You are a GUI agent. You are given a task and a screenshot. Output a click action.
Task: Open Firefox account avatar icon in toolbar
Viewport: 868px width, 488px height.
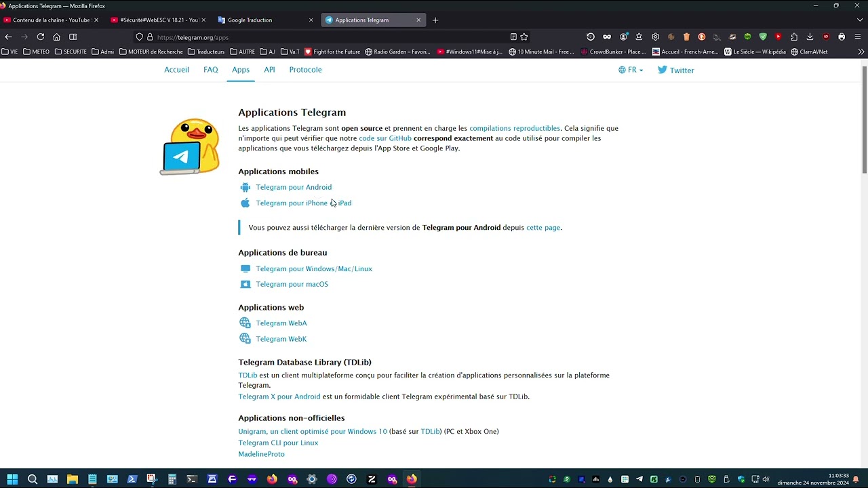623,37
